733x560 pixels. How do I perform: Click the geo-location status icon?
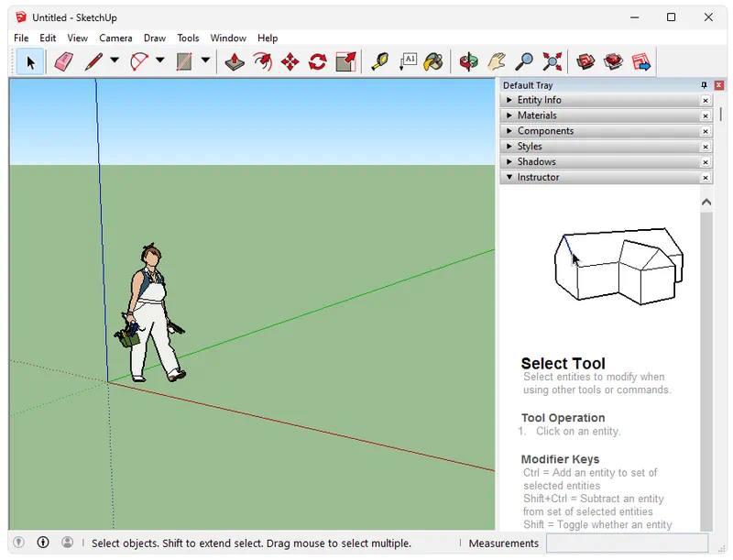coord(18,543)
